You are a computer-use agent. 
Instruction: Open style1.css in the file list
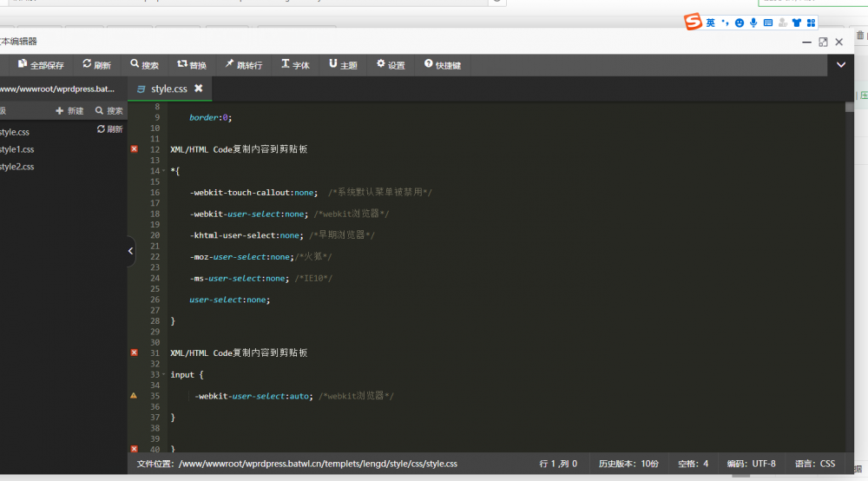17,149
